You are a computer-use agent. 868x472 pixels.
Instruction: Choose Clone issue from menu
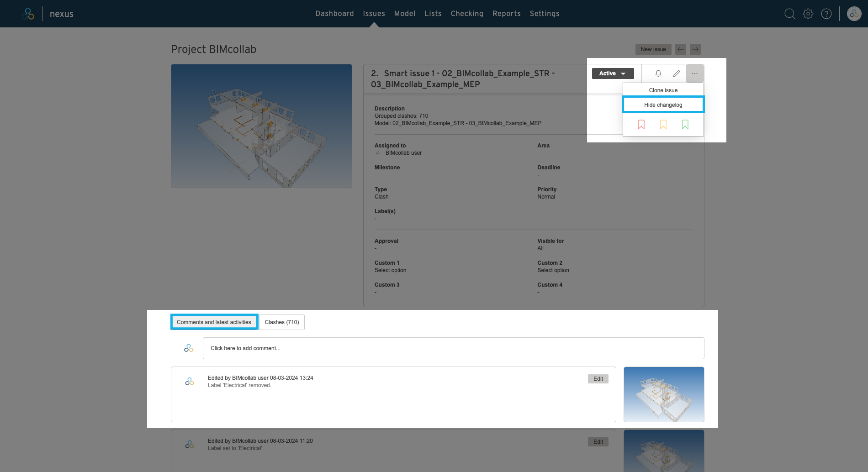click(663, 90)
